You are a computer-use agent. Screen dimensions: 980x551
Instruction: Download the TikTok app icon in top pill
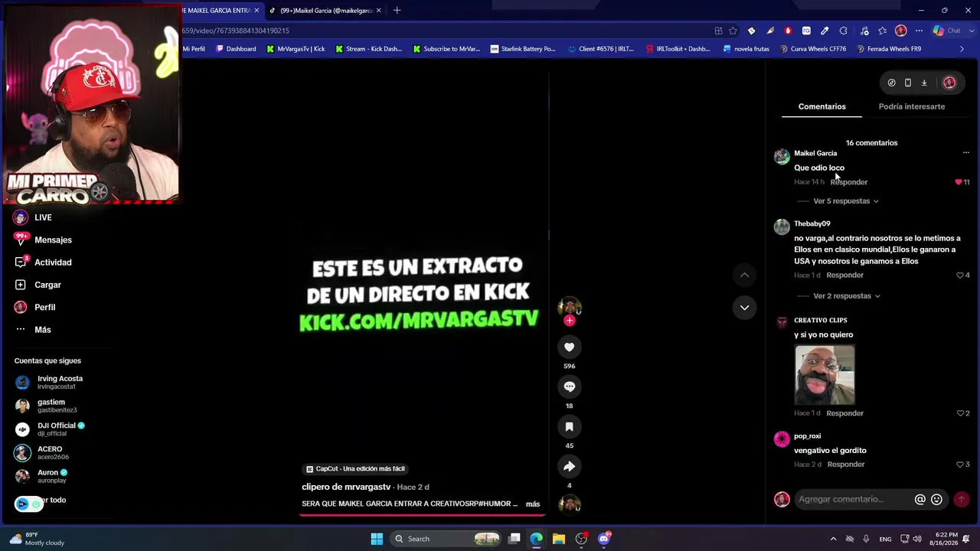tap(924, 83)
